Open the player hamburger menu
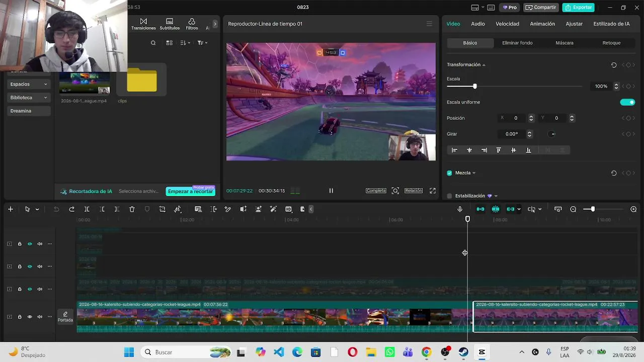This screenshot has width=644, height=362. pos(429,24)
